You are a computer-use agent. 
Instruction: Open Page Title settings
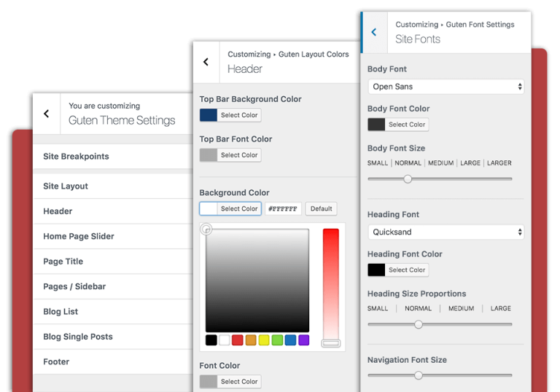112,262
